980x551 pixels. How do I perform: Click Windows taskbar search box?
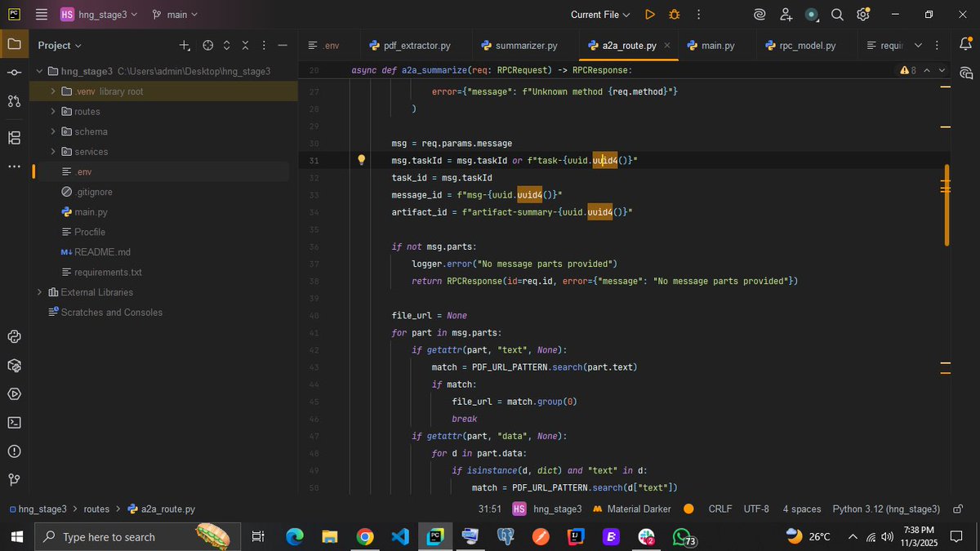[139, 536]
